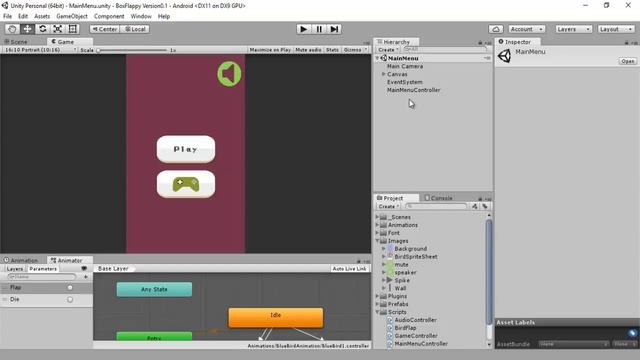The image size is (640, 360).
Task: Collapse the Images folder
Action: click(377, 241)
